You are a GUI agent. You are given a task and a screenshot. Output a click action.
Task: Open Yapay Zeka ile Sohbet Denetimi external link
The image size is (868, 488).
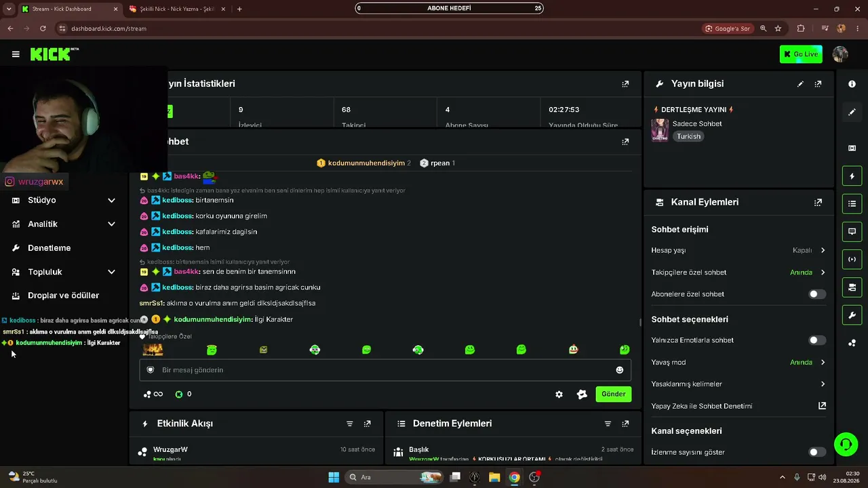pos(822,406)
